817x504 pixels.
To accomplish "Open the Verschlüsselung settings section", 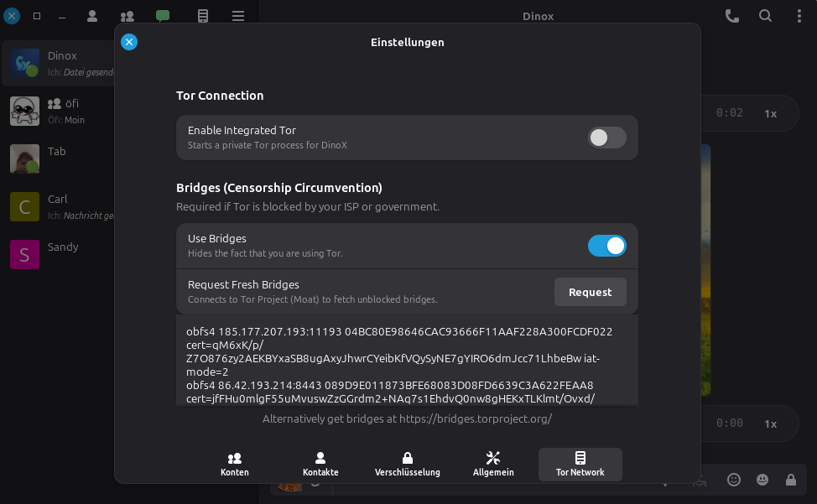I will 407,464.
